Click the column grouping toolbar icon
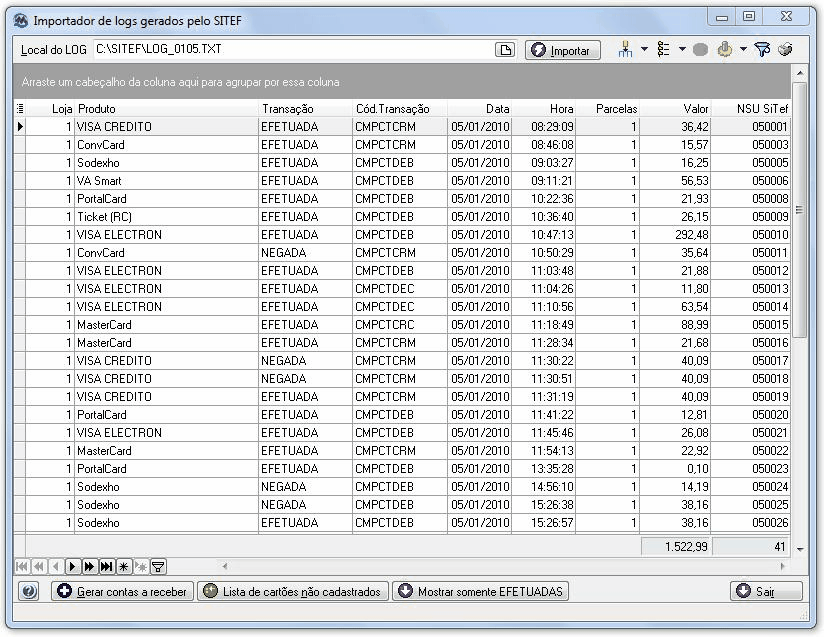Image resolution: width=824 pixels, height=637 pixels. (625, 49)
